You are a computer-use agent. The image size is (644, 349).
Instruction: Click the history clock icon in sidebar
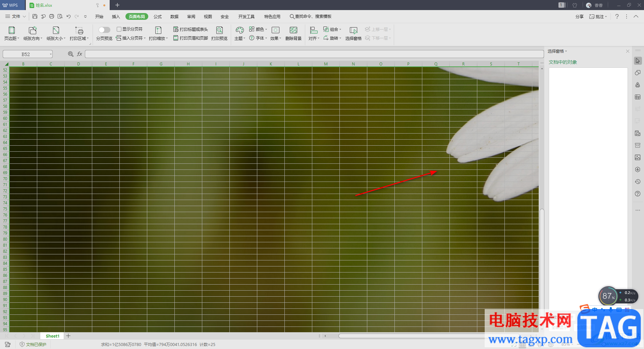click(638, 182)
